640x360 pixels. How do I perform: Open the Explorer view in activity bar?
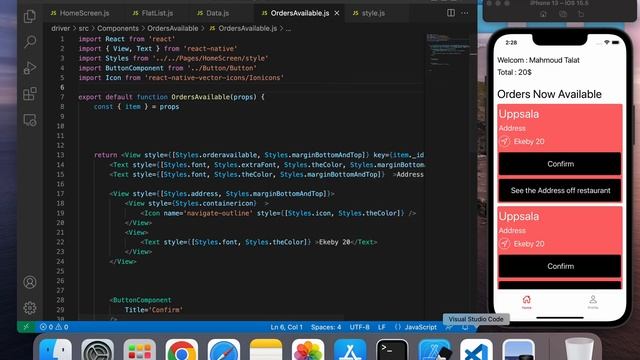(x=30, y=16)
